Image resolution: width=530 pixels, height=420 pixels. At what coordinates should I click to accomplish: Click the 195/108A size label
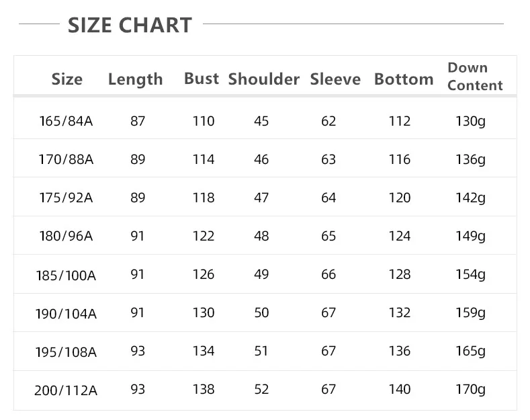click(x=66, y=352)
